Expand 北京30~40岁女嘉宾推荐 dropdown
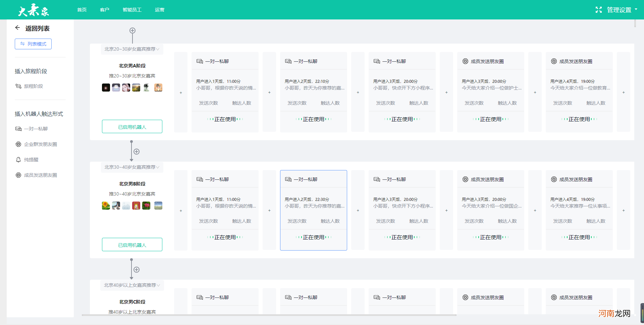 [132, 167]
